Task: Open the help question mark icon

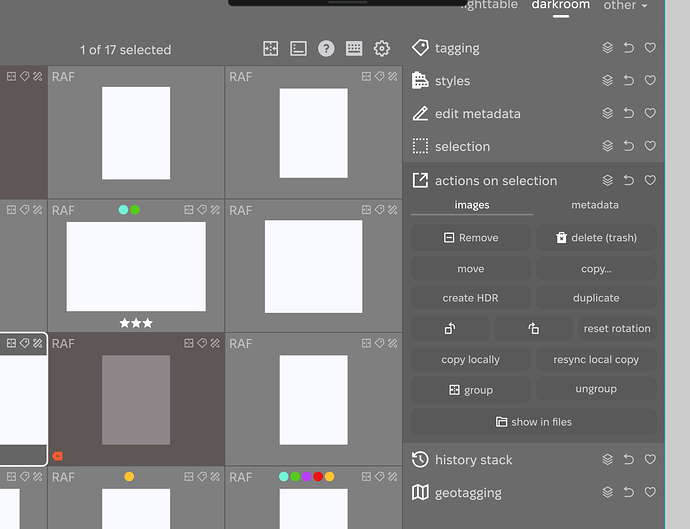Action: click(x=326, y=48)
